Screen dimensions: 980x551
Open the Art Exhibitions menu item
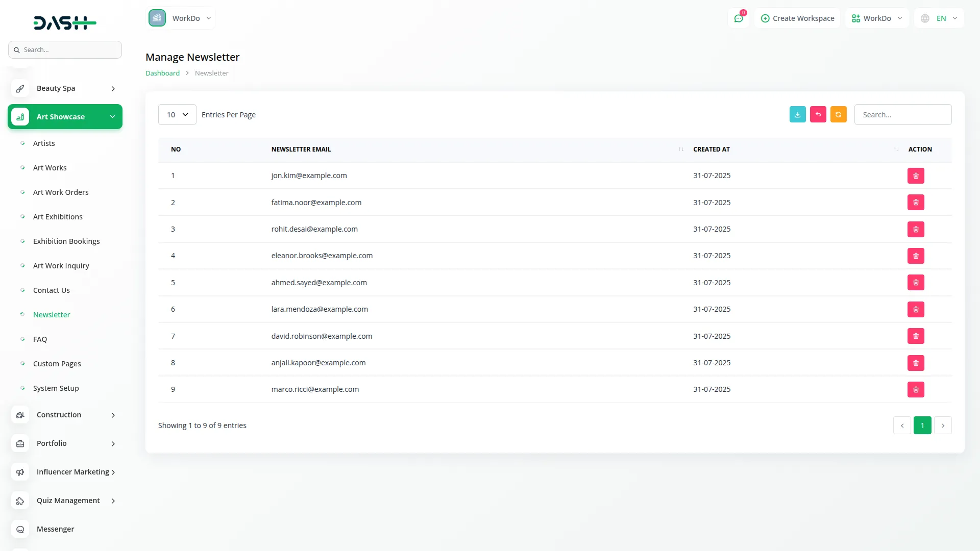58,217
